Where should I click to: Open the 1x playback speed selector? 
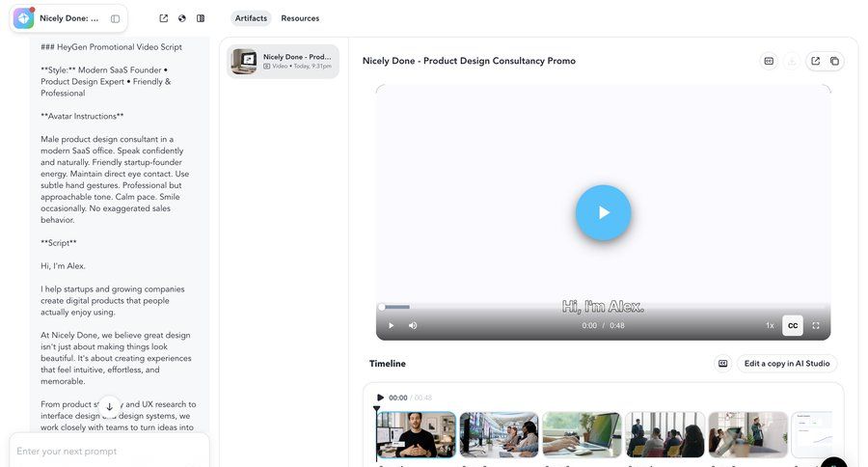point(770,326)
